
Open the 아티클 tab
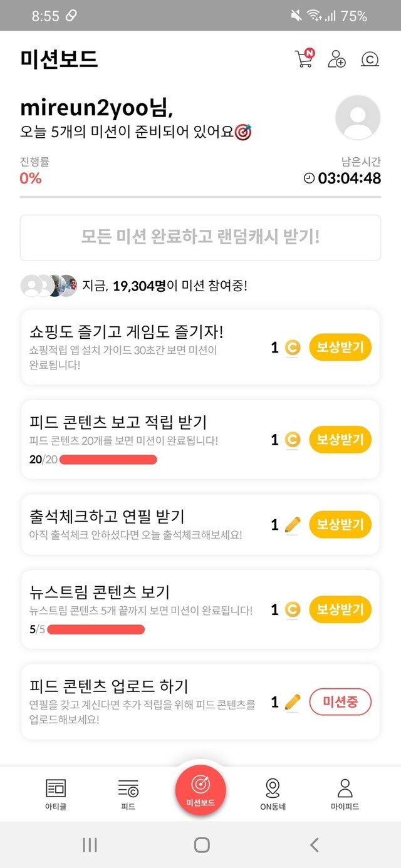[x=56, y=794]
